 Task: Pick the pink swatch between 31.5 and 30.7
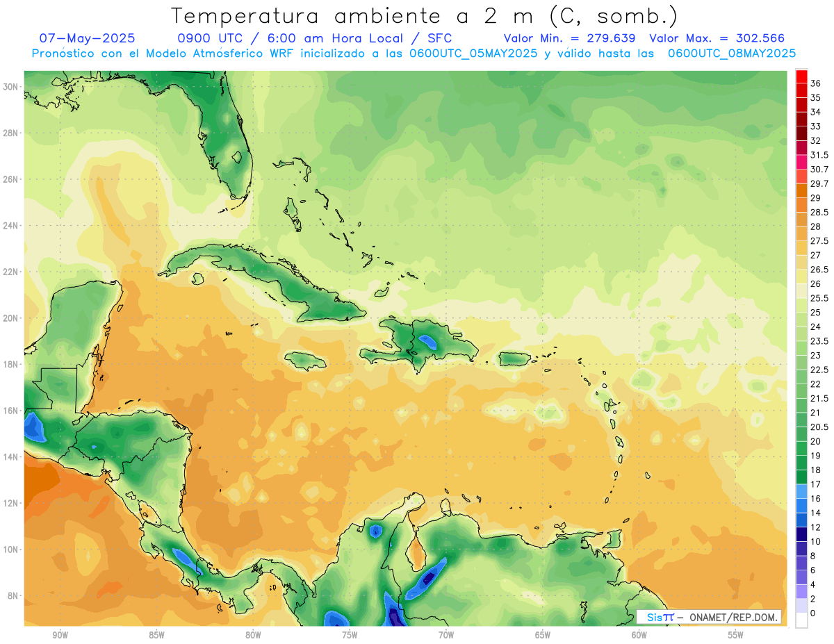point(801,162)
